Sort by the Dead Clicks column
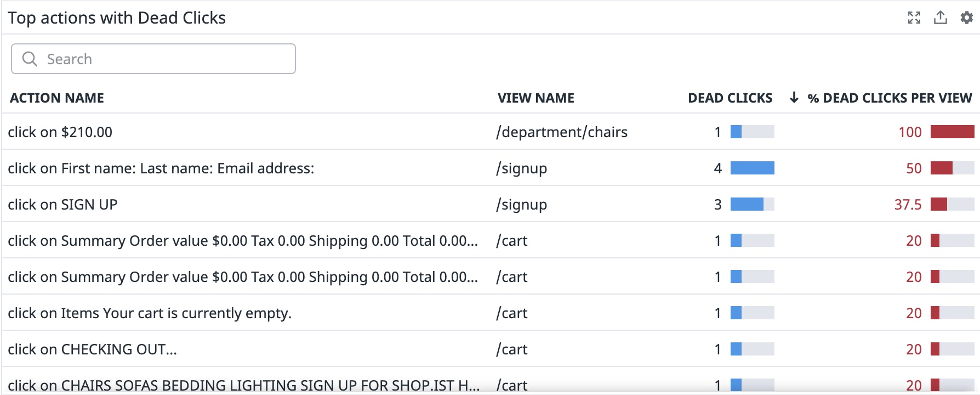The width and height of the screenshot is (980, 395). click(730, 98)
